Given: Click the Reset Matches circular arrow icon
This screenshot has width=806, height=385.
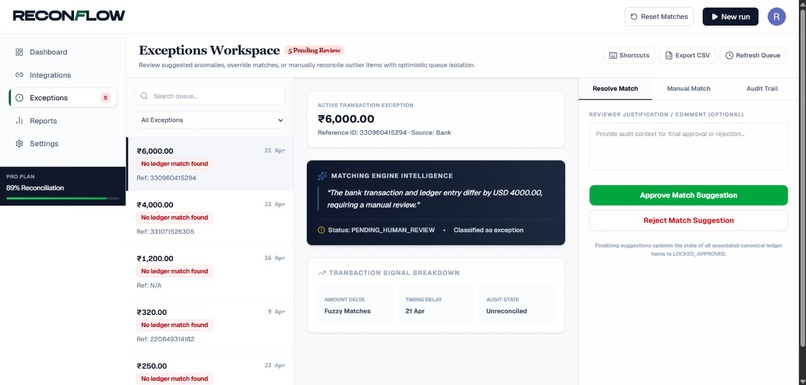Looking at the screenshot, I should (634, 16).
